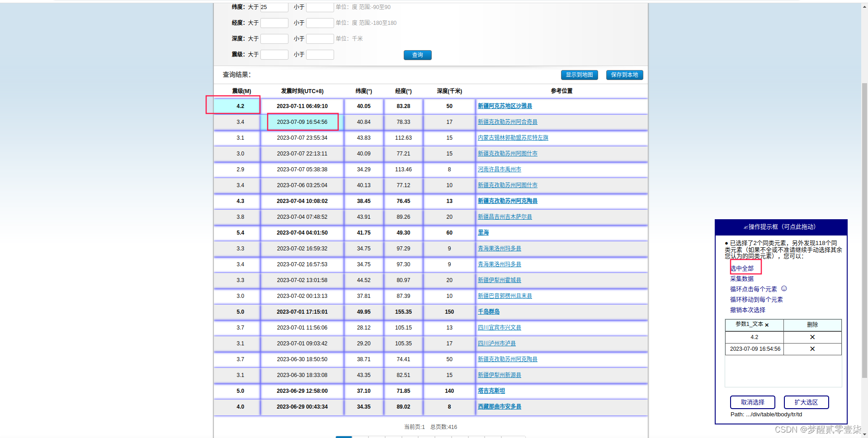This screenshot has width=868, height=438.
Task: Click the smiley icon beside 循环点击每个元素
Action: 784,288
